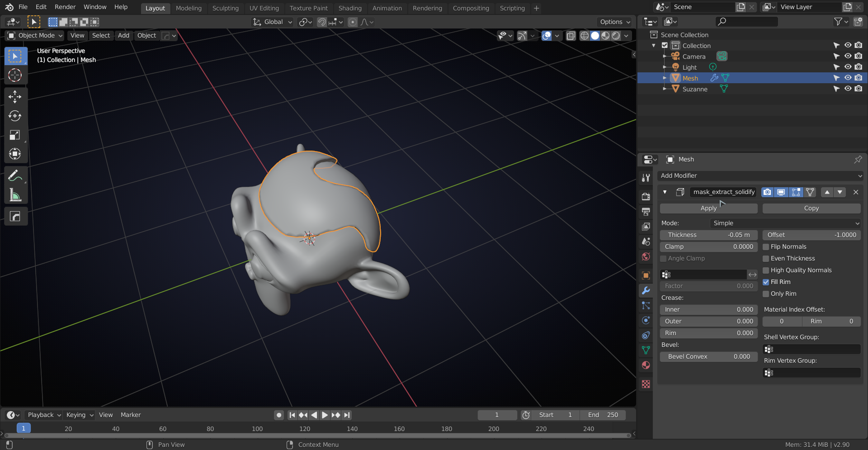Open the Global transform orientation dropdown

click(x=273, y=22)
